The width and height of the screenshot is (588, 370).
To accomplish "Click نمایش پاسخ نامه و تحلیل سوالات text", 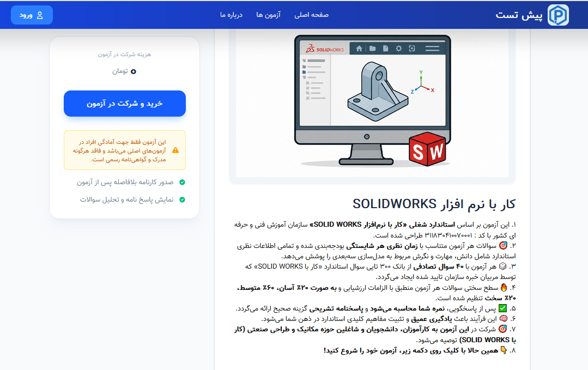I will (x=127, y=200).
